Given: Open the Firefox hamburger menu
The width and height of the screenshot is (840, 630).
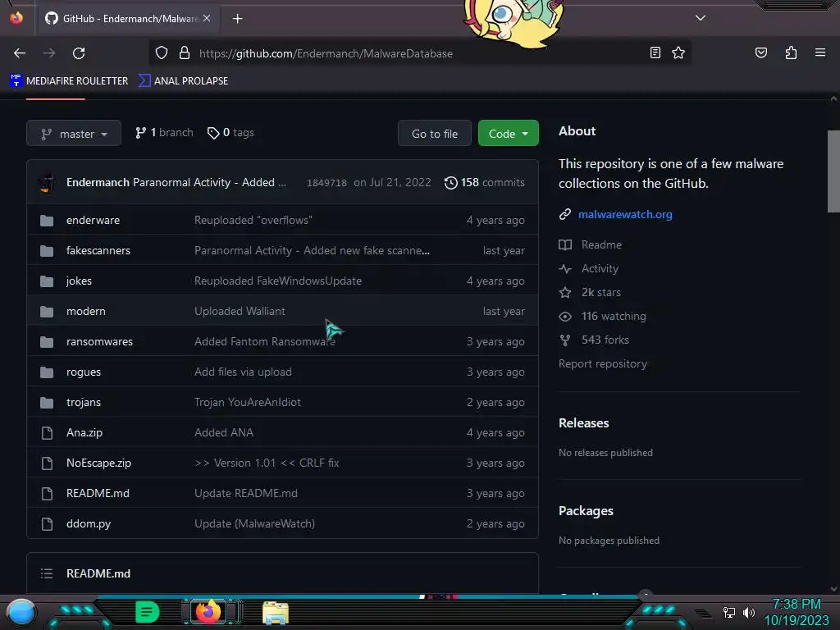Looking at the screenshot, I should coord(819,52).
